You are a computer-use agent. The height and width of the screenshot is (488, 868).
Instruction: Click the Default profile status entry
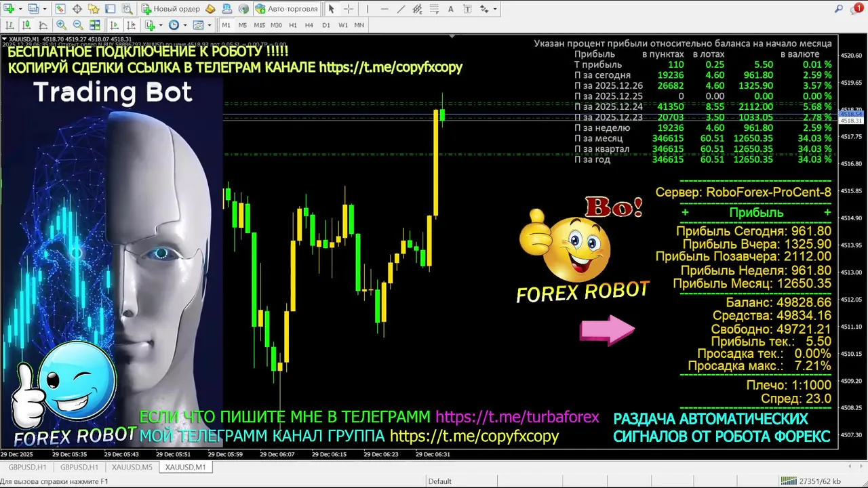tap(440, 481)
